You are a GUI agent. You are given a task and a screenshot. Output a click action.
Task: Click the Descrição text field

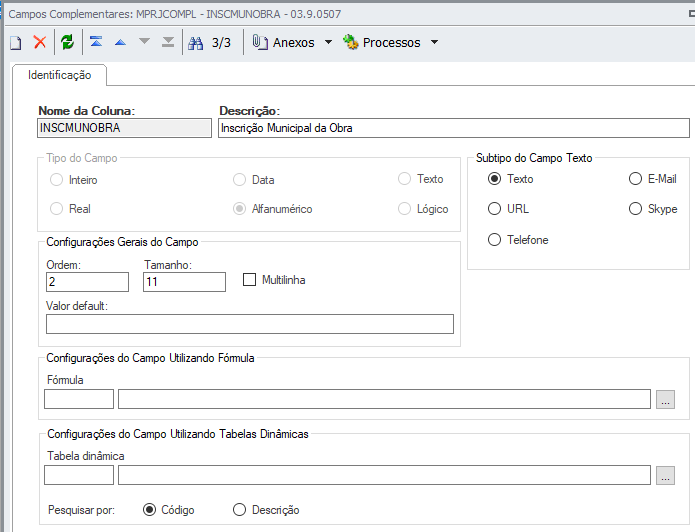pos(454,128)
